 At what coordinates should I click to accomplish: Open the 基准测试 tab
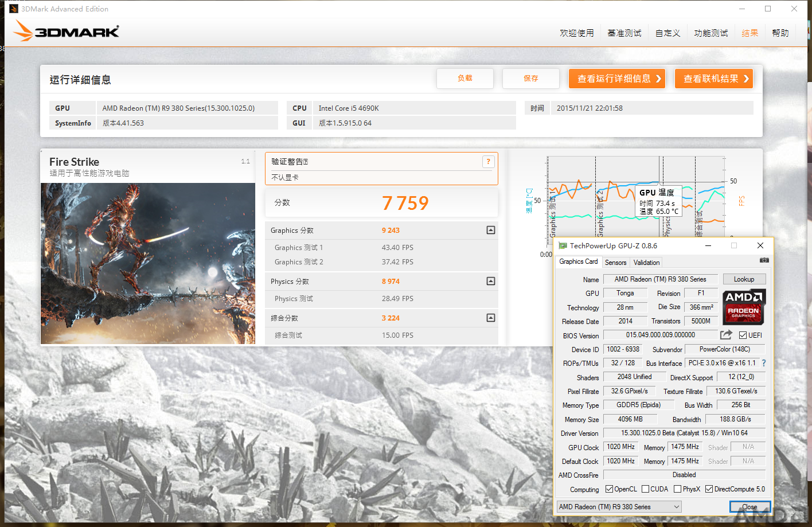tap(624, 33)
